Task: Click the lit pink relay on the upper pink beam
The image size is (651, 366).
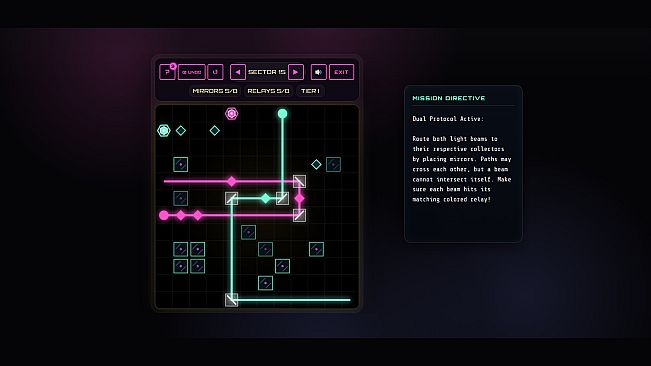Action: tap(232, 181)
